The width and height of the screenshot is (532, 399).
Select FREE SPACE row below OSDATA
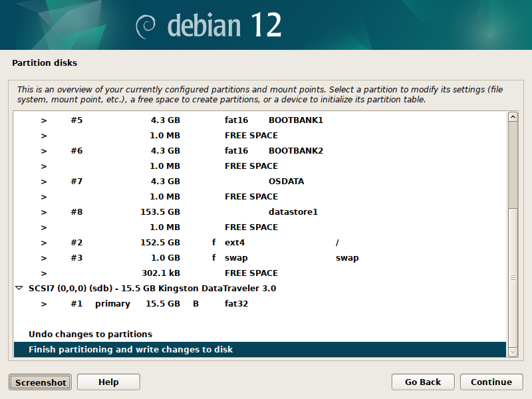coord(260,196)
